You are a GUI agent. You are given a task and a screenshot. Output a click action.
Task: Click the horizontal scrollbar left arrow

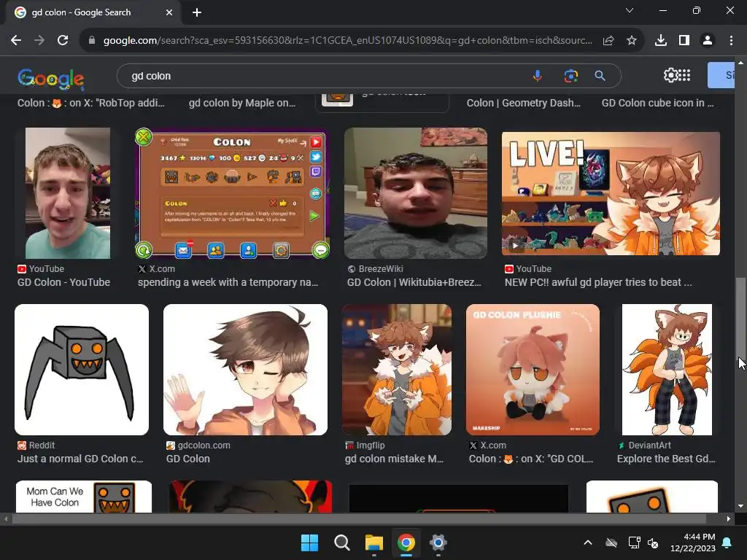(6, 518)
